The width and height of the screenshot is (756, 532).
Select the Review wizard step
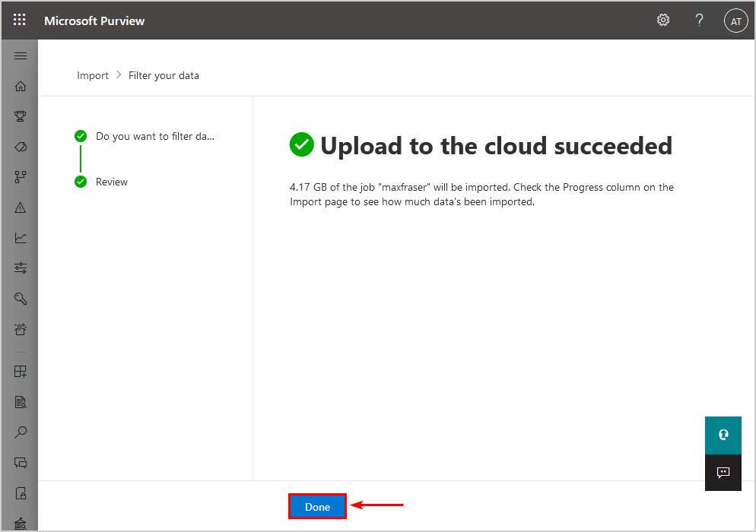point(111,182)
